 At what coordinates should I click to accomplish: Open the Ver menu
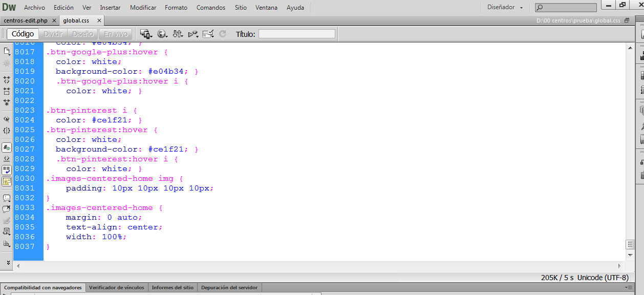click(87, 8)
